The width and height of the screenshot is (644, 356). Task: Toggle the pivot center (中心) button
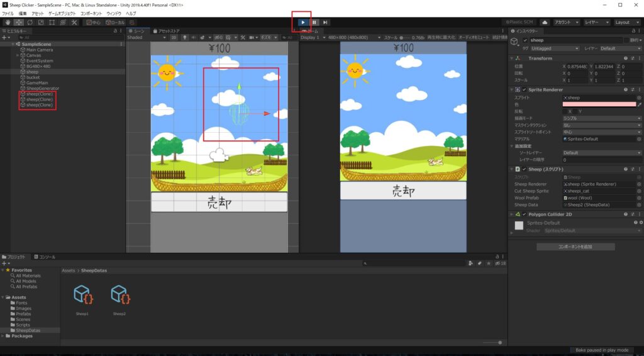pos(94,23)
